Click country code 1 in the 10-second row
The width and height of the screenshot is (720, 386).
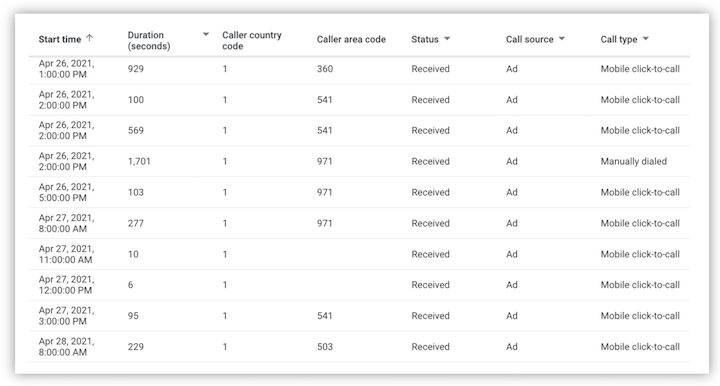225,254
